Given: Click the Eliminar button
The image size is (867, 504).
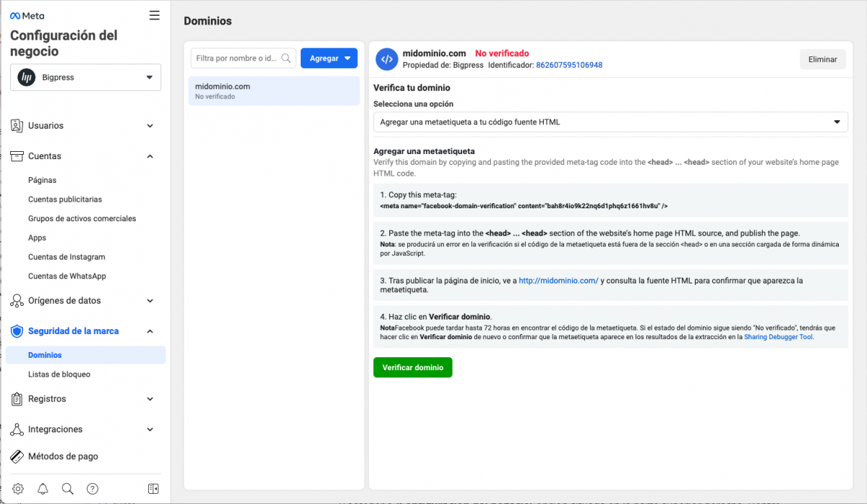Looking at the screenshot, I should click(x=823, y=59).
